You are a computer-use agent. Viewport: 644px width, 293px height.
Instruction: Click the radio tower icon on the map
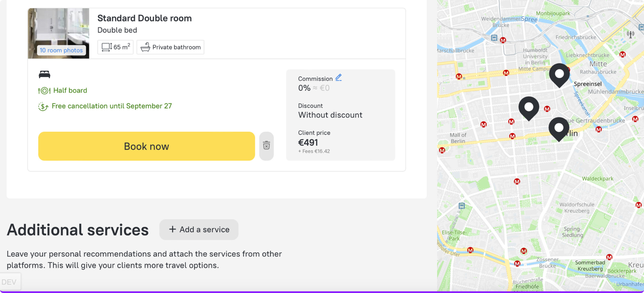pos(630,34)
